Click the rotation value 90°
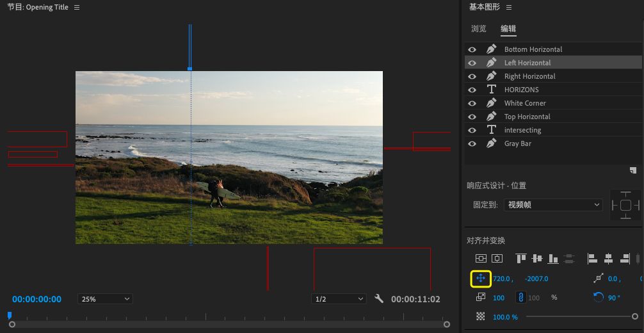The width and height of the screenshot is (644, 333). click(x=614, y=298)
